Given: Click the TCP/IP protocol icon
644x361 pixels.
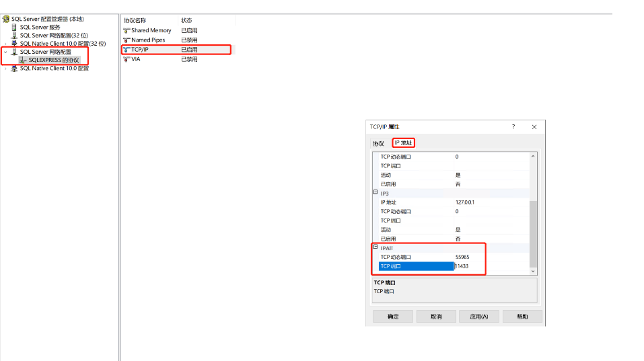Looking at the screenshot, I should [127, 50].
